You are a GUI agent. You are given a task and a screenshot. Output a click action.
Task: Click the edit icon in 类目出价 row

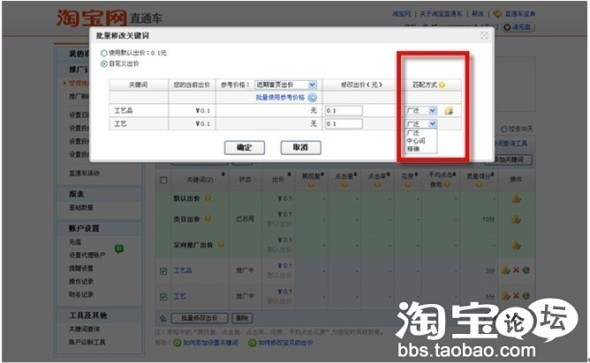pos(516,219)
